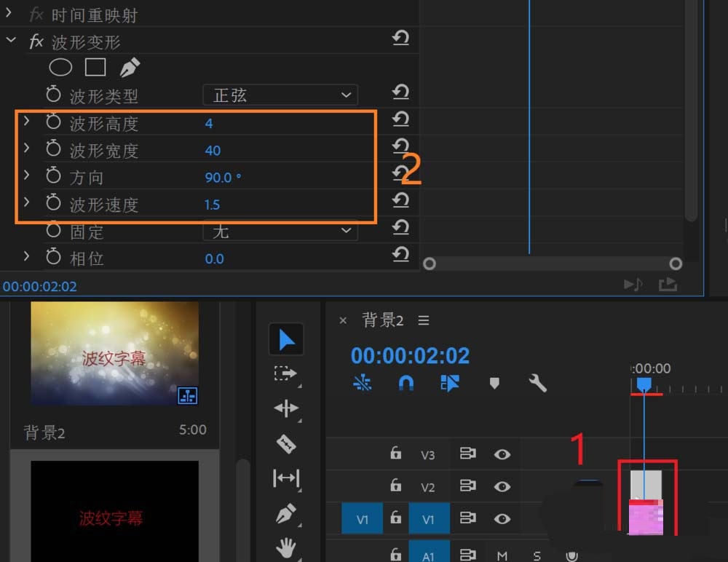Screen dimensions: 728x562
Task: Expand the 波形速度 property
Action: click(x=27, y=202)
